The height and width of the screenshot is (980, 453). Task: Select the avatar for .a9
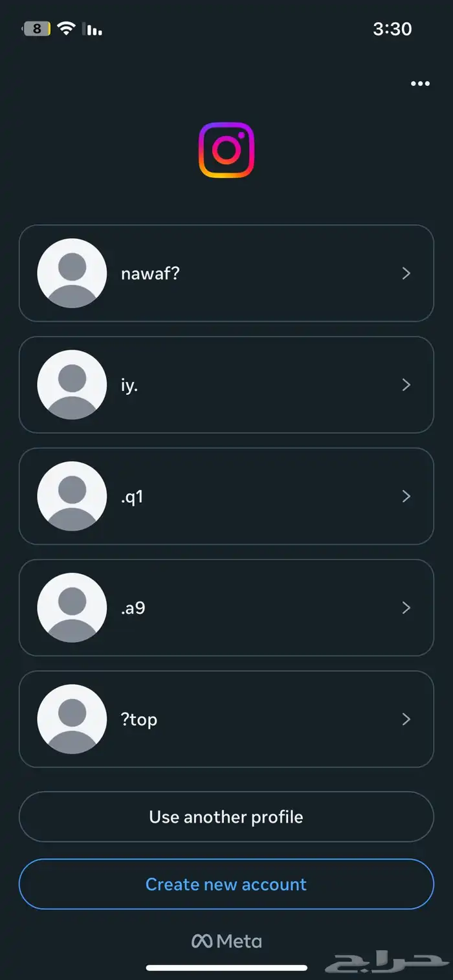pos(72,607)
